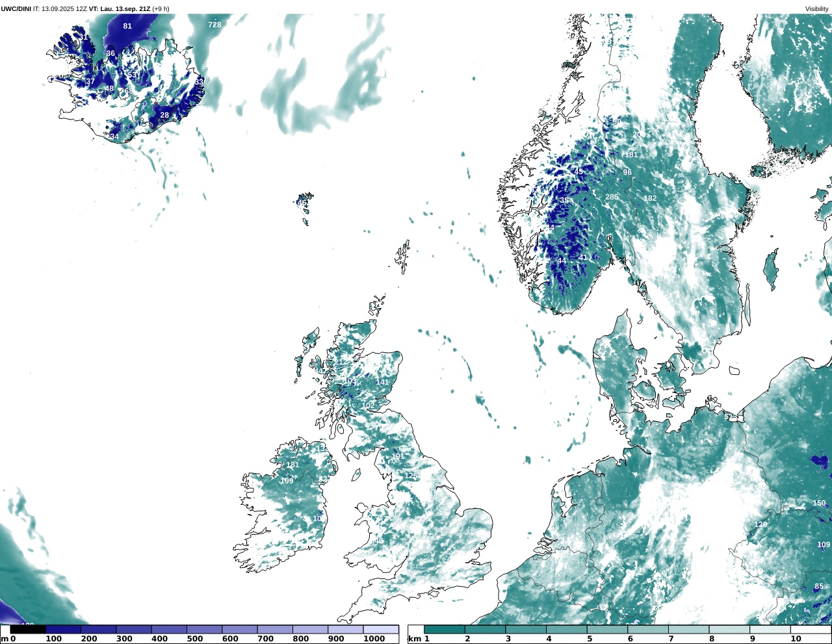Click the "728" value near the top edge
Screen dimensions: 832x644
click(x=214, y=25)
